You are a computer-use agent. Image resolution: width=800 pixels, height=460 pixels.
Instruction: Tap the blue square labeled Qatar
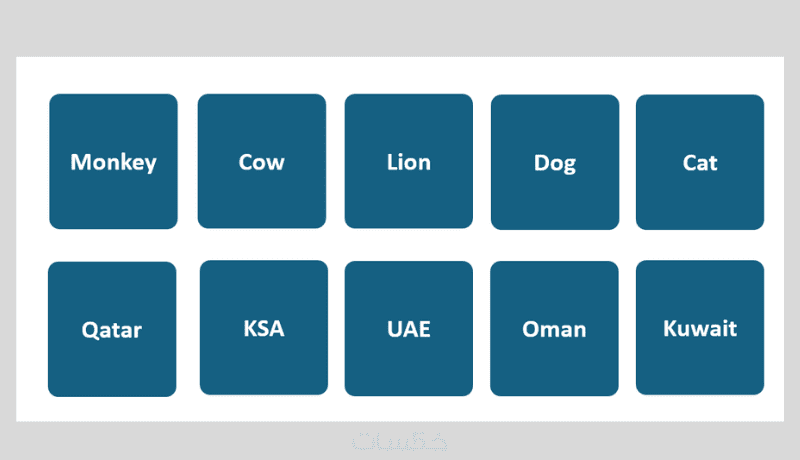[112, 329]
